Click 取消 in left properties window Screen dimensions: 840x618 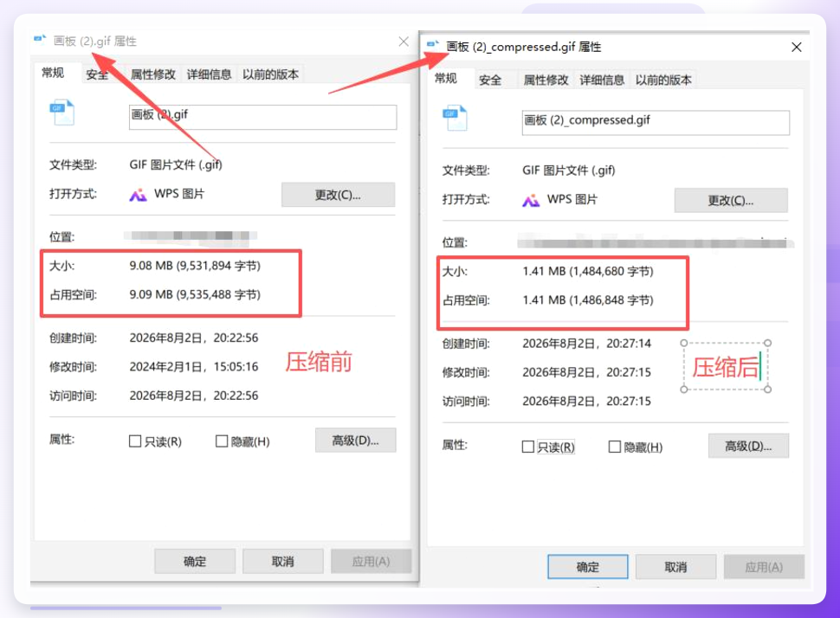point(283,561)
